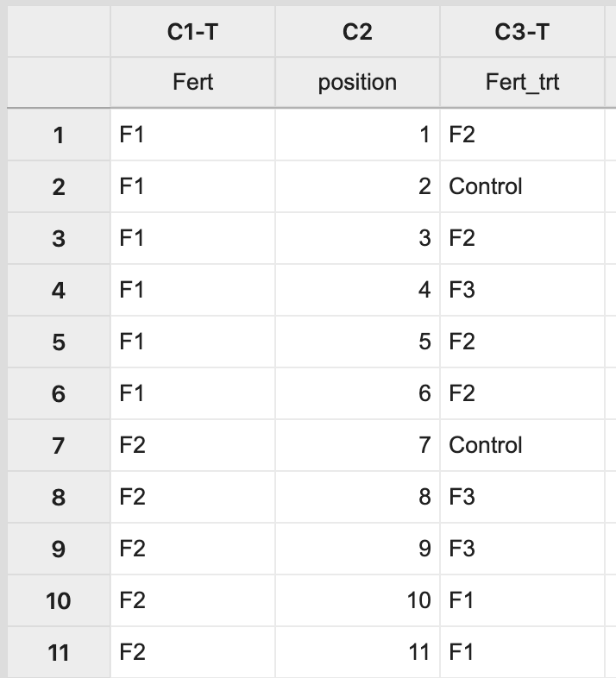Click the F3 cell in row 4
Screen dimensions: 616x678
click(x=521, y=290)
